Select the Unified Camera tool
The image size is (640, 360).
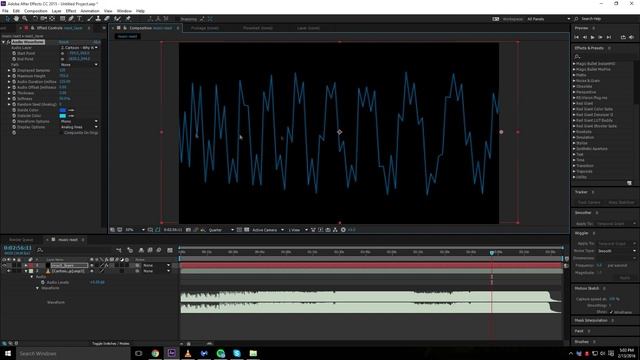(x=43, y=19)
